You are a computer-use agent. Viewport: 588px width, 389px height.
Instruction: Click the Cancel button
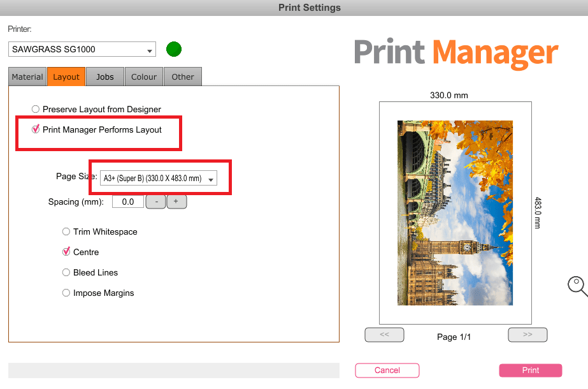click(x=387, y=370)
